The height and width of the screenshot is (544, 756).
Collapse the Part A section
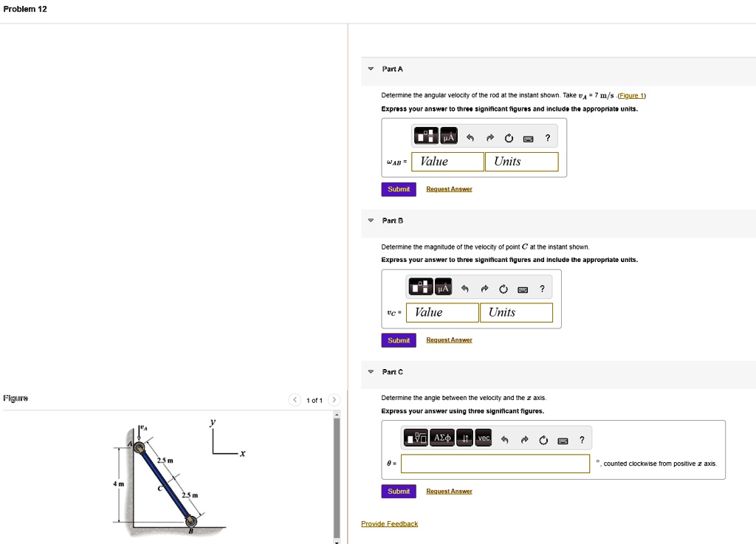(x=371, y=69)
